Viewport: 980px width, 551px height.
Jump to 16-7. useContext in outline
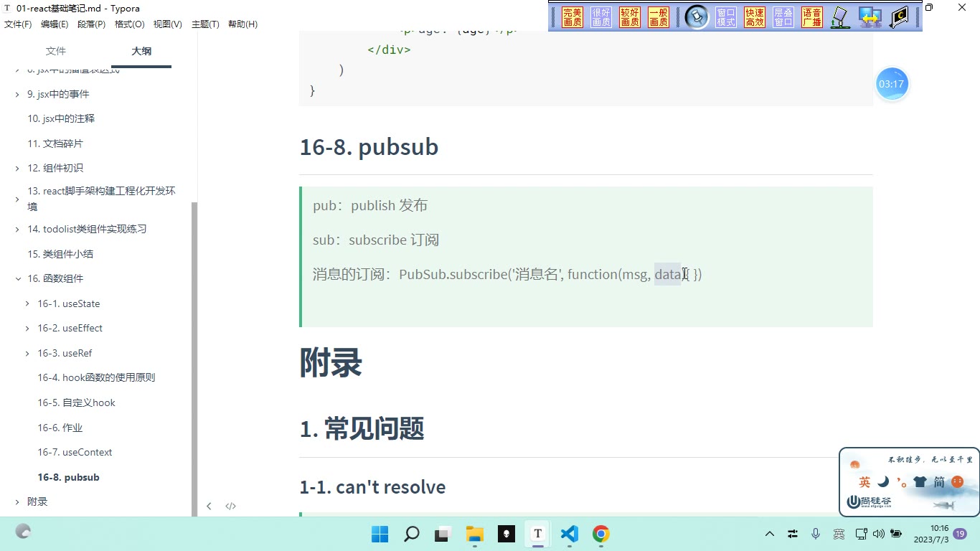pos(75,452)
